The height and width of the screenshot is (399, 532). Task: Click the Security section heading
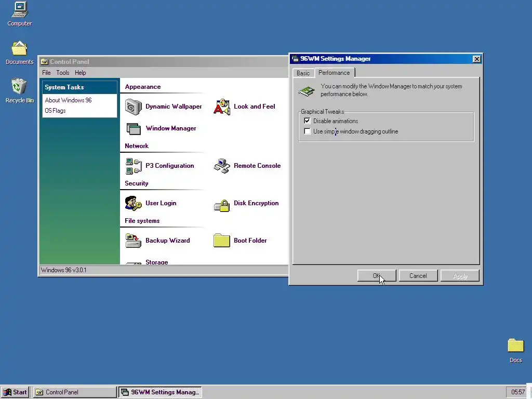click(x=137, y=183)
